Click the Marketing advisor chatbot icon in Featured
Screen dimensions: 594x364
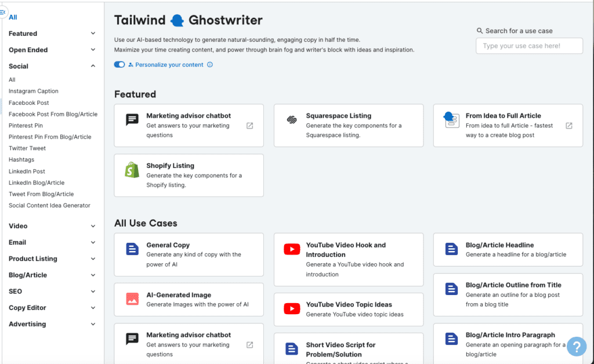(132, 119)
